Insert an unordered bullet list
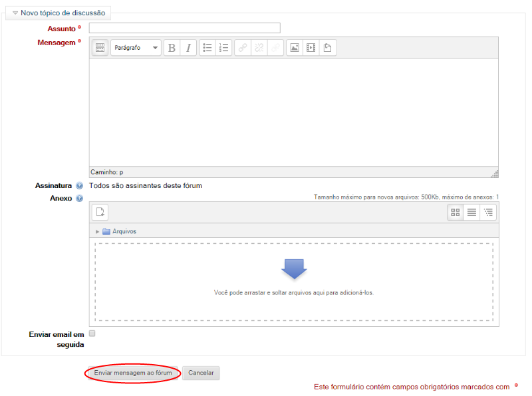532x396 pixels. point(207,48)
